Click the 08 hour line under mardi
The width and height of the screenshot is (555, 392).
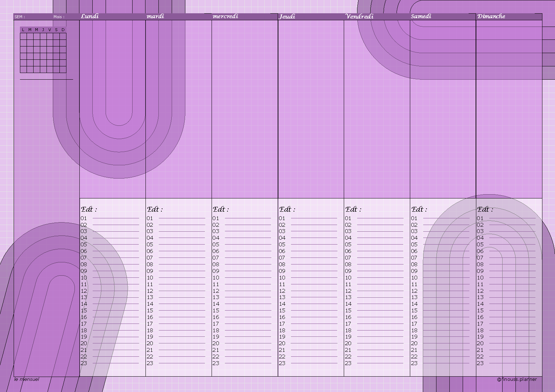point(176,264)
